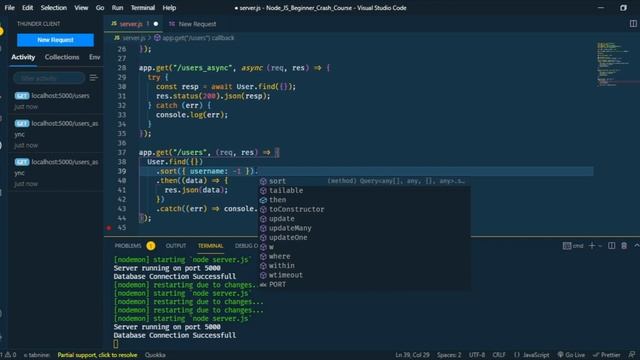Click the Spaces: 2 indentation indicator
The height and width of the screenshot is (360, 640).
(449, 355)
